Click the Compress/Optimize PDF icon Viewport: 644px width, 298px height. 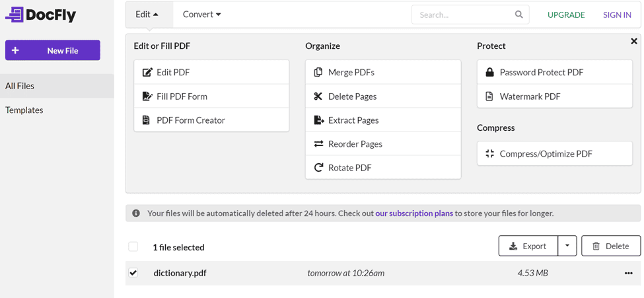click(x=489, y=154)
